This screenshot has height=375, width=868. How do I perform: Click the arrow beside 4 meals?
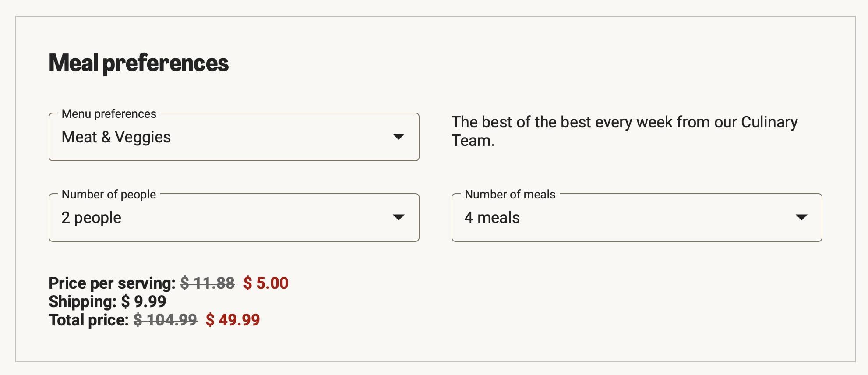(801, 217)
